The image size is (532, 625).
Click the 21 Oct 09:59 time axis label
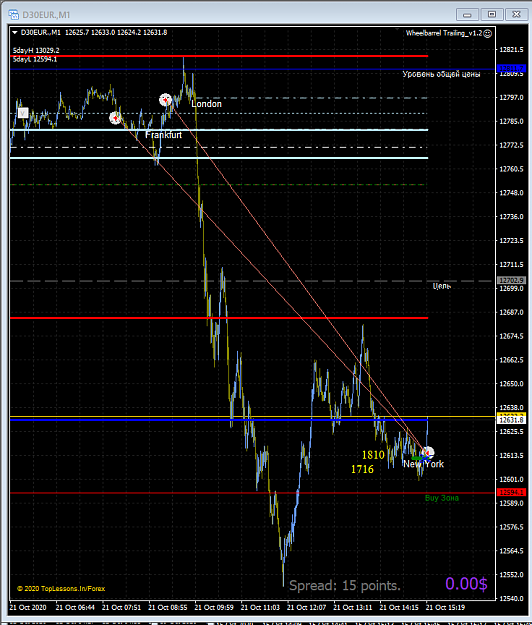tap(214, 607)
